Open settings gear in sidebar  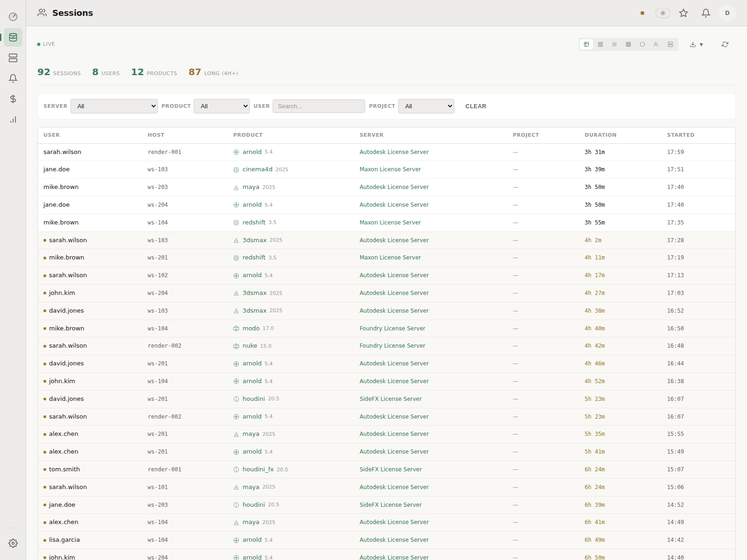13,543
